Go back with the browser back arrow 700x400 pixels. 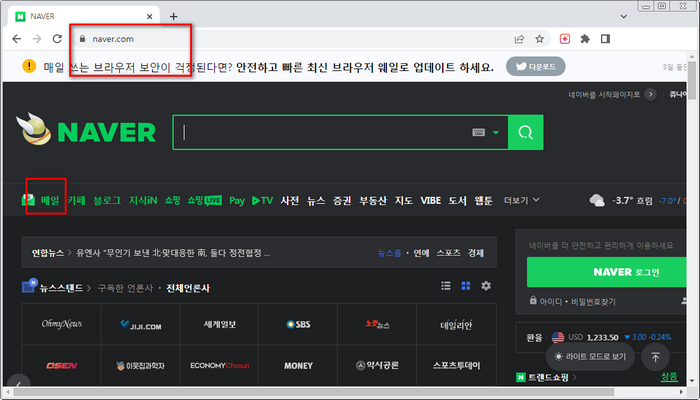tap(17, 39)
